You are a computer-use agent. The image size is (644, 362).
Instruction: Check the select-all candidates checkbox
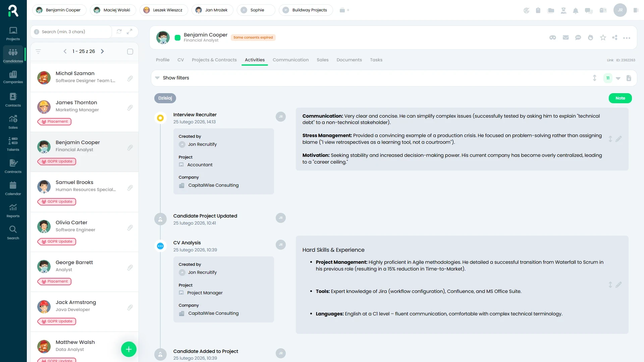(x=130, y=51)
